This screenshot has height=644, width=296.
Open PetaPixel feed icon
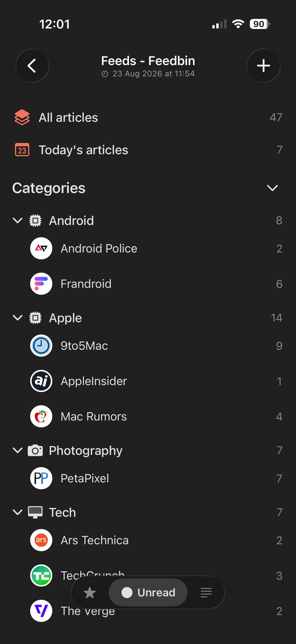(41, 478)
